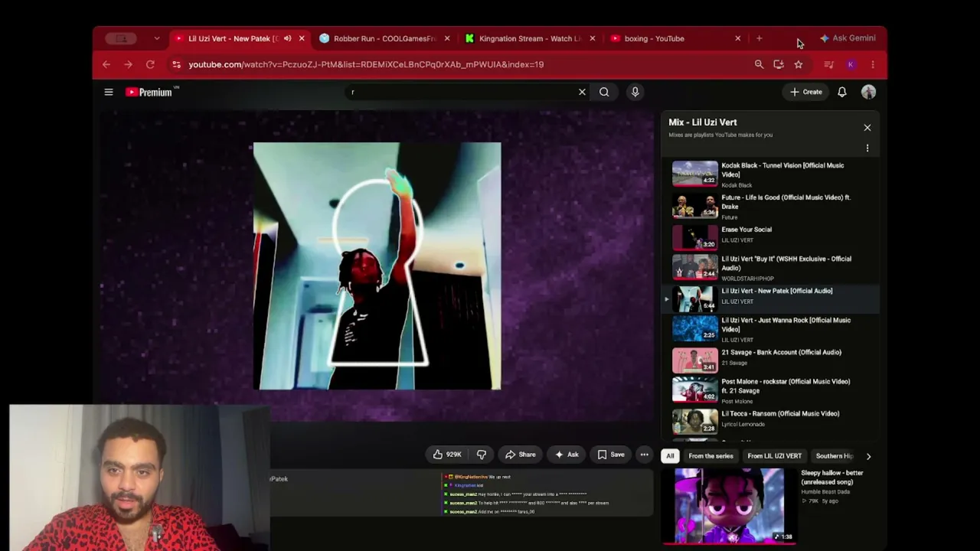Select current New Patek playlist entry
The width and height of the screenshot is (980, 551).
[x=770, y=298]
